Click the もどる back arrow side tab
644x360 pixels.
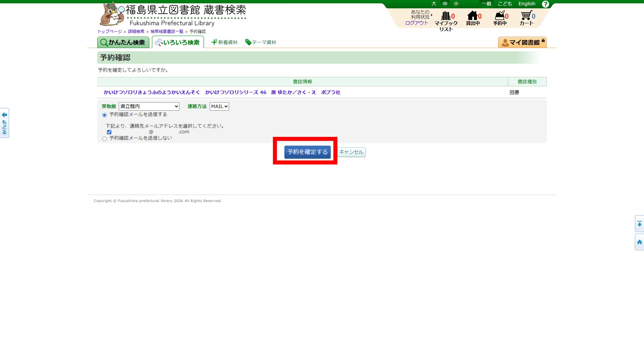tap(4, 123)
